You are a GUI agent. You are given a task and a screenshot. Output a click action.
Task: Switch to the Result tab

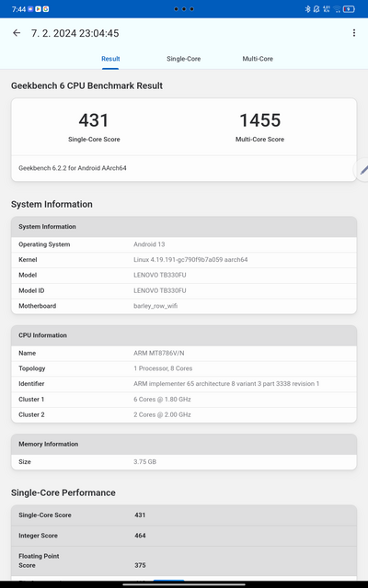pyautogui.click(x=110, y=59)
